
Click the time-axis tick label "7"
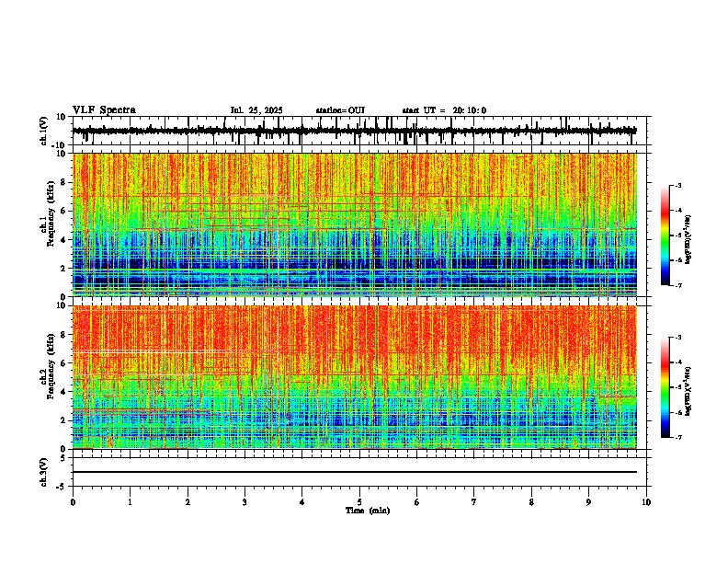point(474,502)
